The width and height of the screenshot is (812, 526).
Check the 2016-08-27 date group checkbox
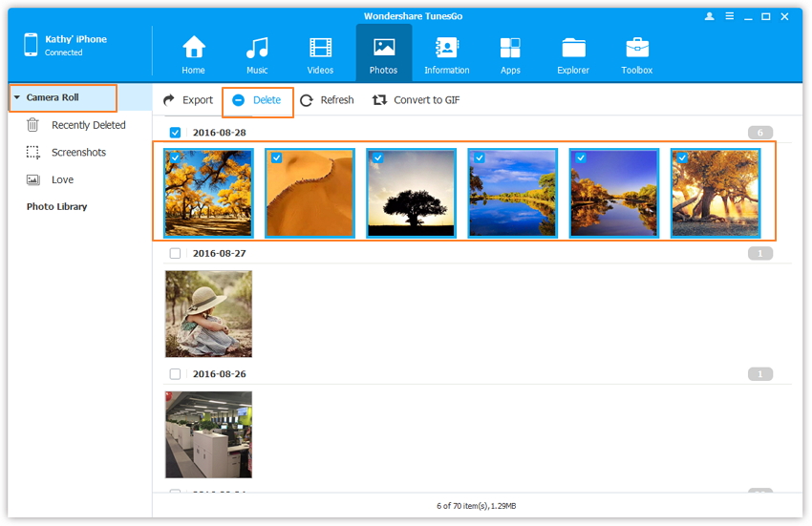tap(175, 254)
